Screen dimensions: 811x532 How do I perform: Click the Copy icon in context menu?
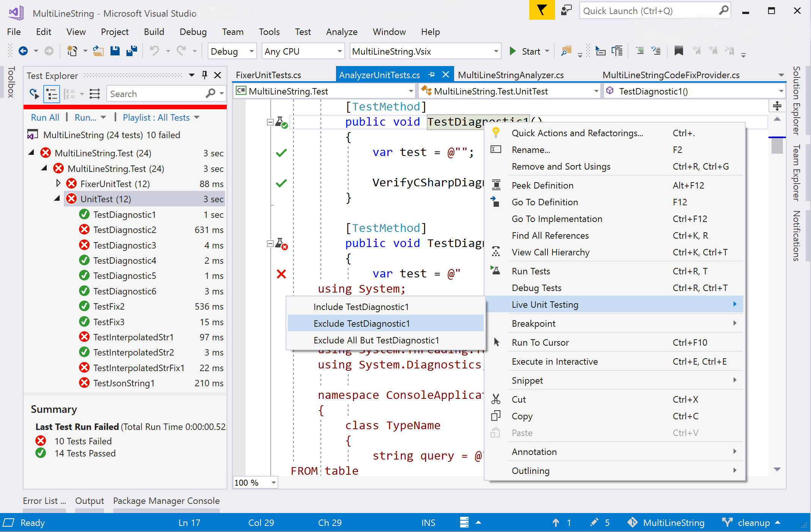coord(497,416)
